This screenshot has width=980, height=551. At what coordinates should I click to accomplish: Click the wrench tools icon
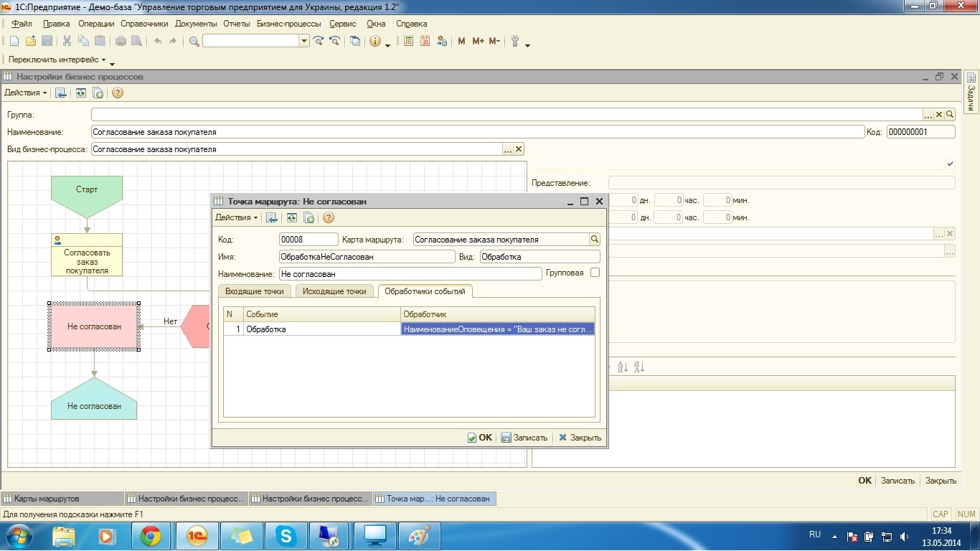tap(515, 41)
